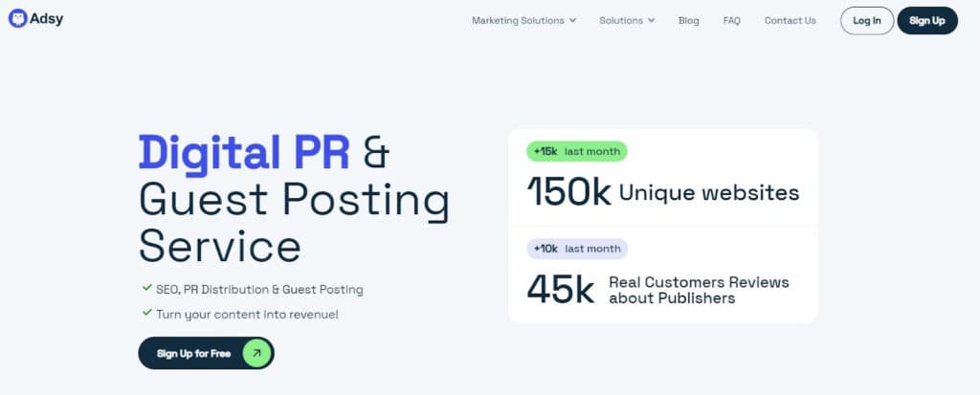Click the checkmark beside Turn your content
The height and width of the screenshot is (395, 980).
click(146, 313)
